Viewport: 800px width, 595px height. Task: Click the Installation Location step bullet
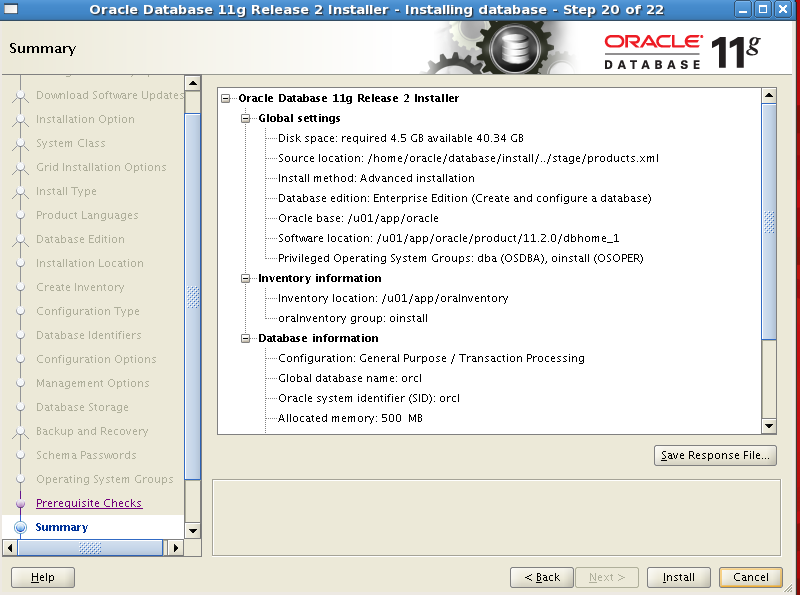[20, 263]
